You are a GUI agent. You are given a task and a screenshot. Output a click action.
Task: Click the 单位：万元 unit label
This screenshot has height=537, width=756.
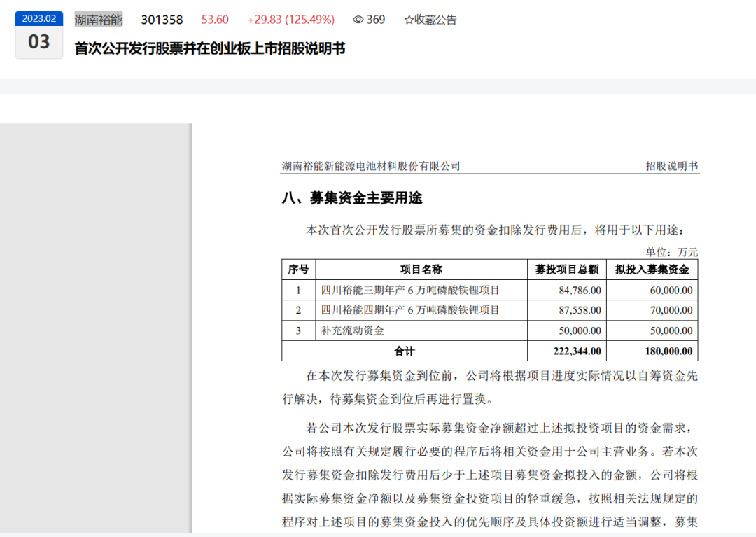671,252
